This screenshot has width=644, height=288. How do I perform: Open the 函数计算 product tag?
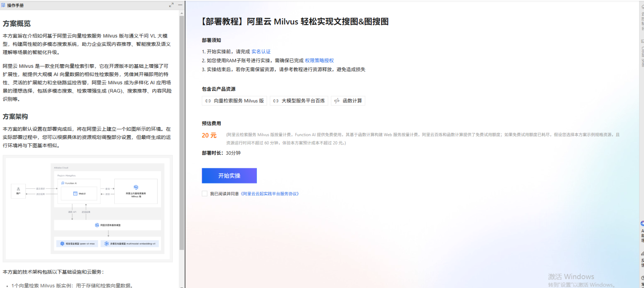[348, 101]
